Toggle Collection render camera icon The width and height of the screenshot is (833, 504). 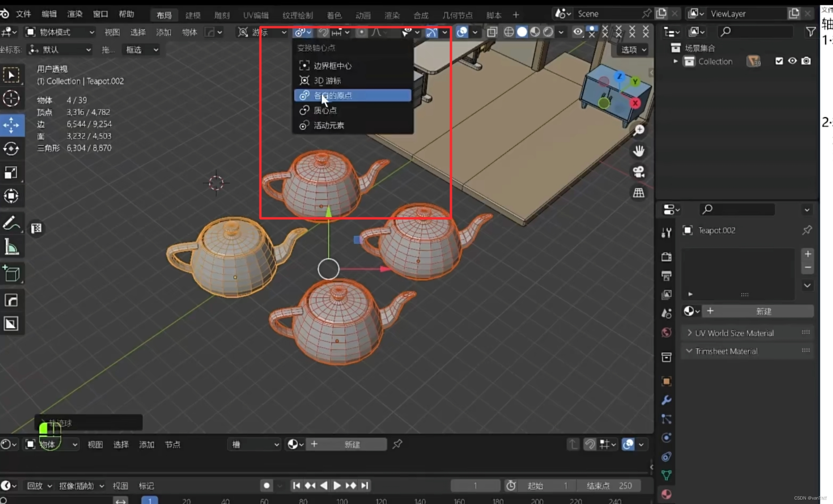coord(806,61)
